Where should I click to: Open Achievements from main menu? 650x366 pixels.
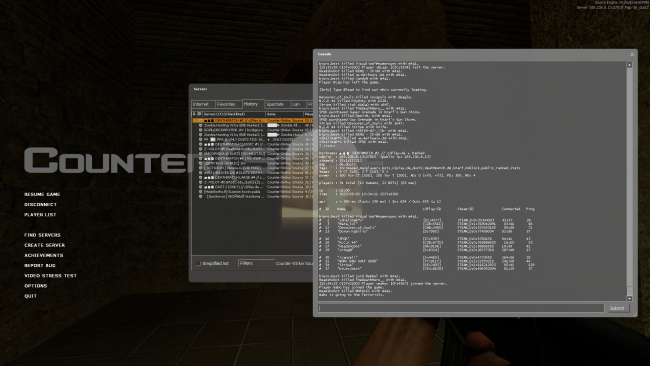click(x=44, y=255)
